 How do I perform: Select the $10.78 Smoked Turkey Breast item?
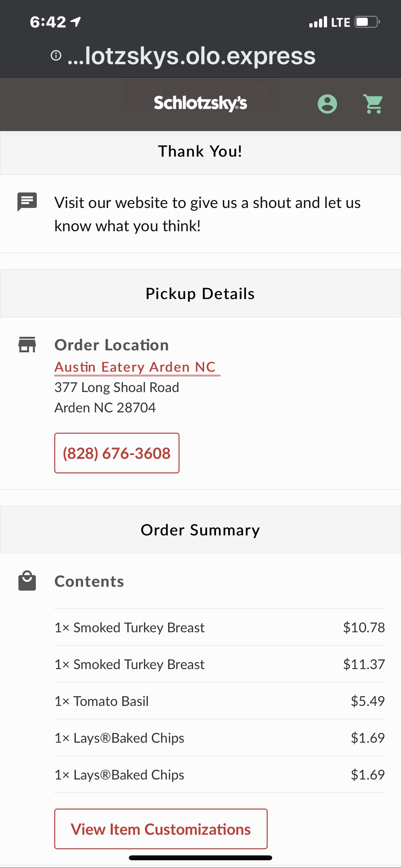coord(219,627)
